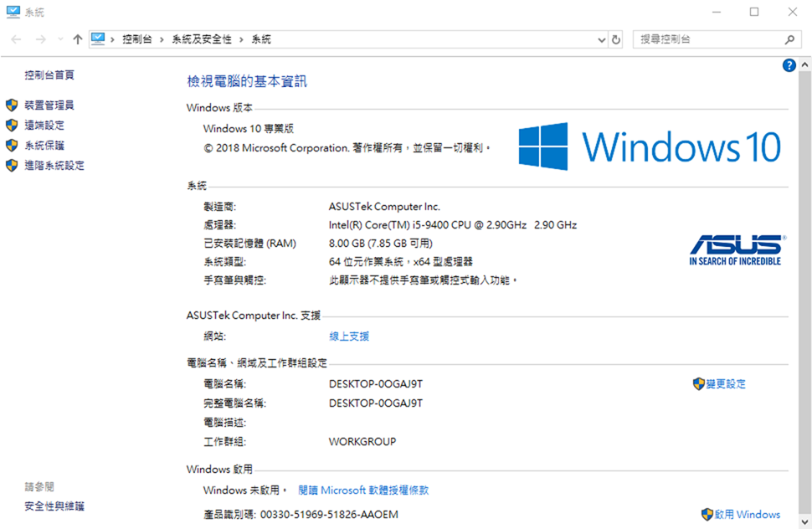812x529 pixels.
Task: Read 閱讀 Microsoft 軟體授權條款 link
Action: 363,490
